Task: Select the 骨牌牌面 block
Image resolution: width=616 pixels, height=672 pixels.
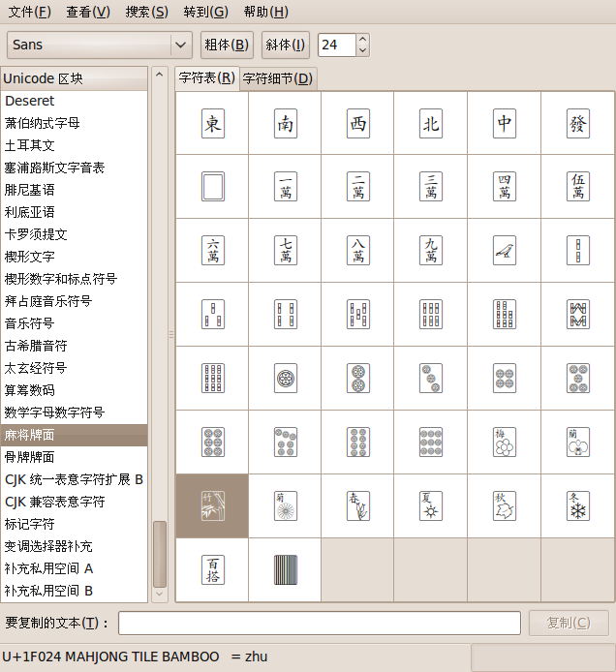Action: (75, 457)
